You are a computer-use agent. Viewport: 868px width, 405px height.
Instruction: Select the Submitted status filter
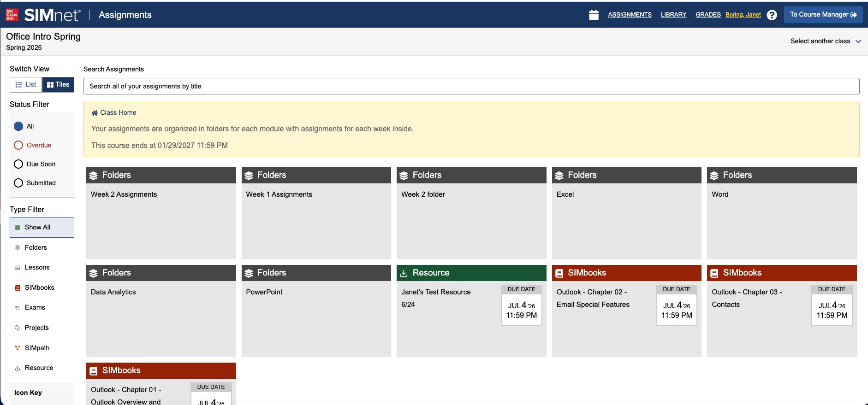tap(18, 183)
